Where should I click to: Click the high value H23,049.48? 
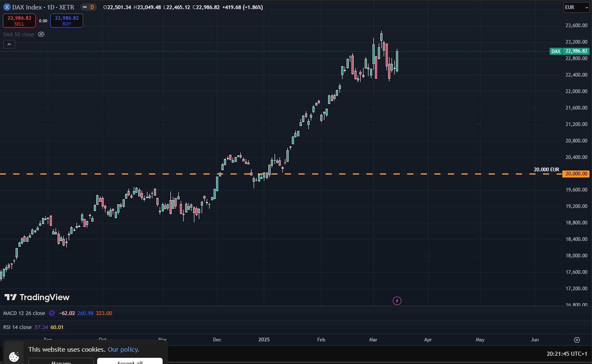(x=147, y=7)
